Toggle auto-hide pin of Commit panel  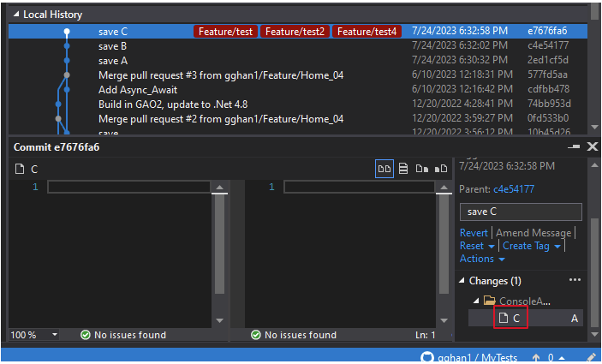(574, 146)
